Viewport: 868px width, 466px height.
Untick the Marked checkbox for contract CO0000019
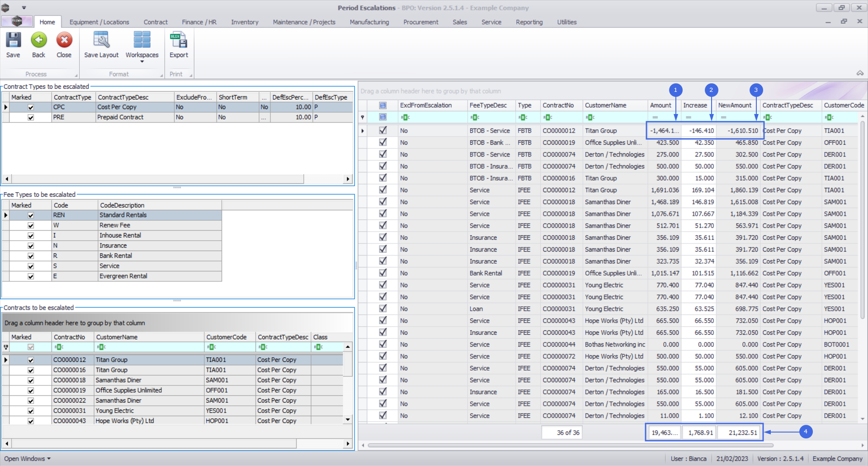click(x=31, y=390)
